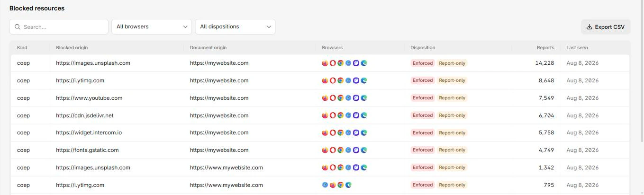
Task: Click Edge icon in the widget.intercom.io row
Action: [x=364, y=133]
